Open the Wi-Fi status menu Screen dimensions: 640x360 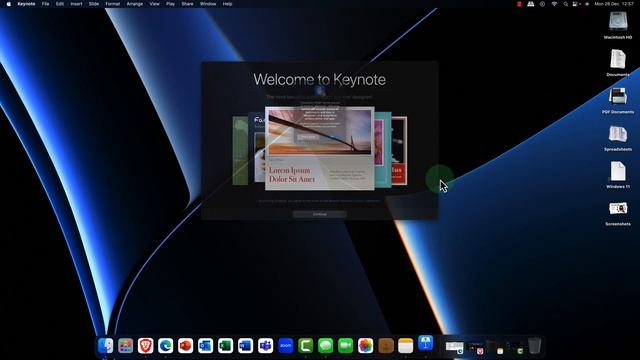point(554,4)
